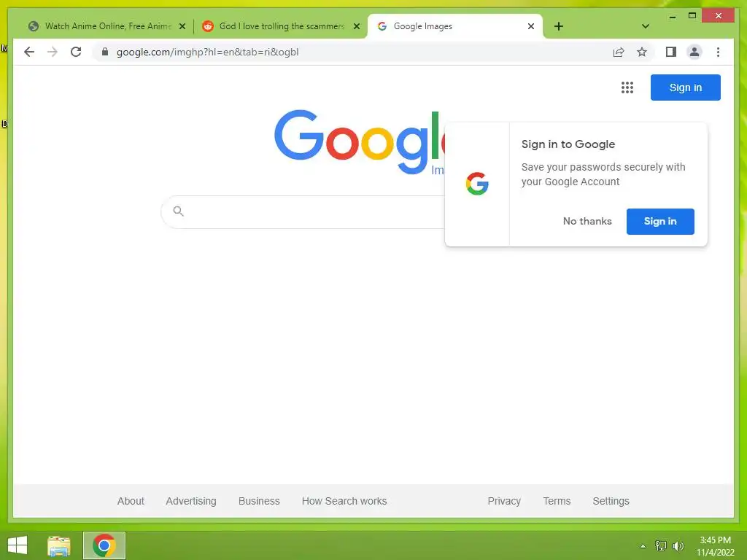Click into the image search box

pyautogui.click(x=303, y=212)
